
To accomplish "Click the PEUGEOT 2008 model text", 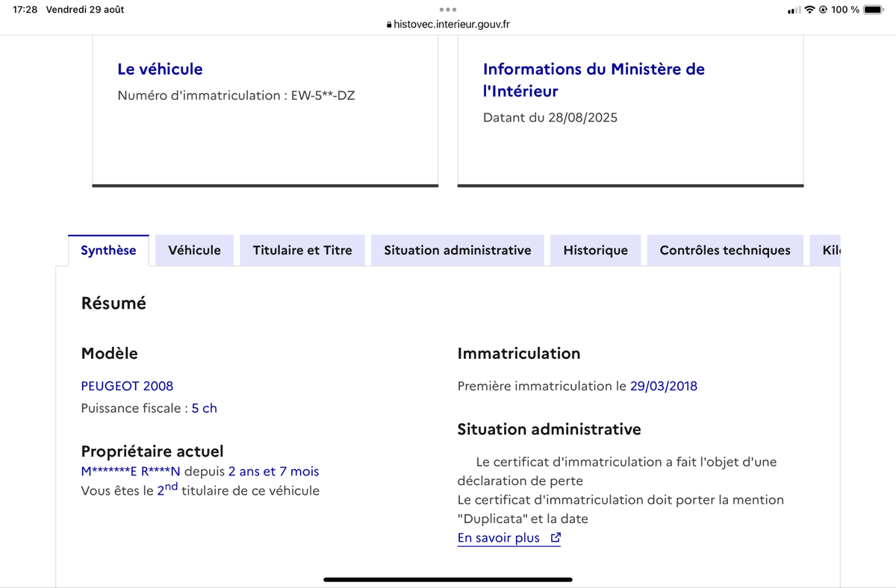I will pyautogui.click(x=127, y=386).
